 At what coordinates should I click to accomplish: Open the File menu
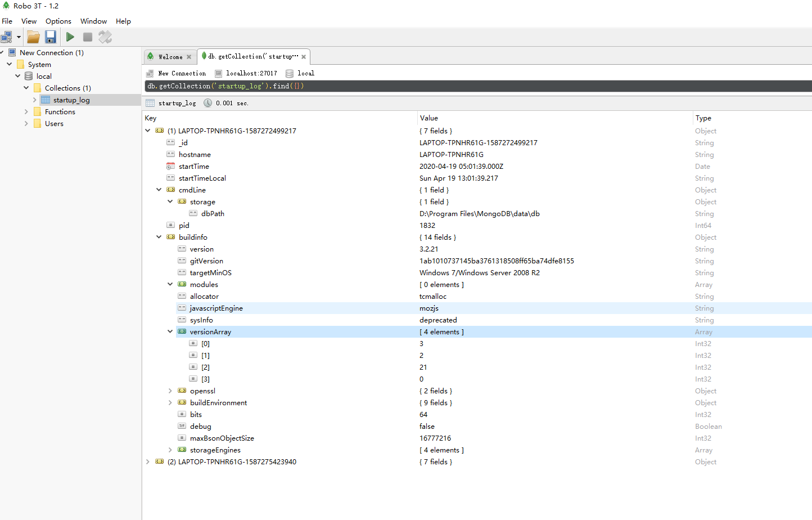tap(7, 21)
